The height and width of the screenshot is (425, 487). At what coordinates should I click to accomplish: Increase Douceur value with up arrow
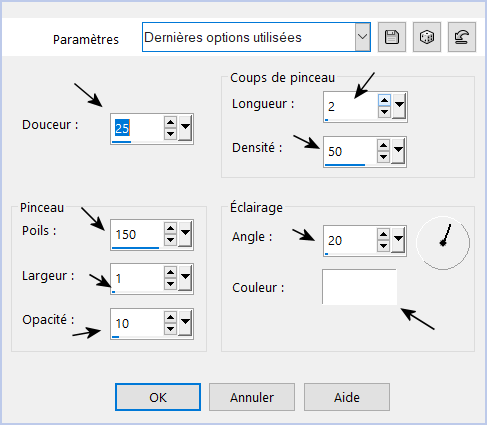[x=170, y=122]
